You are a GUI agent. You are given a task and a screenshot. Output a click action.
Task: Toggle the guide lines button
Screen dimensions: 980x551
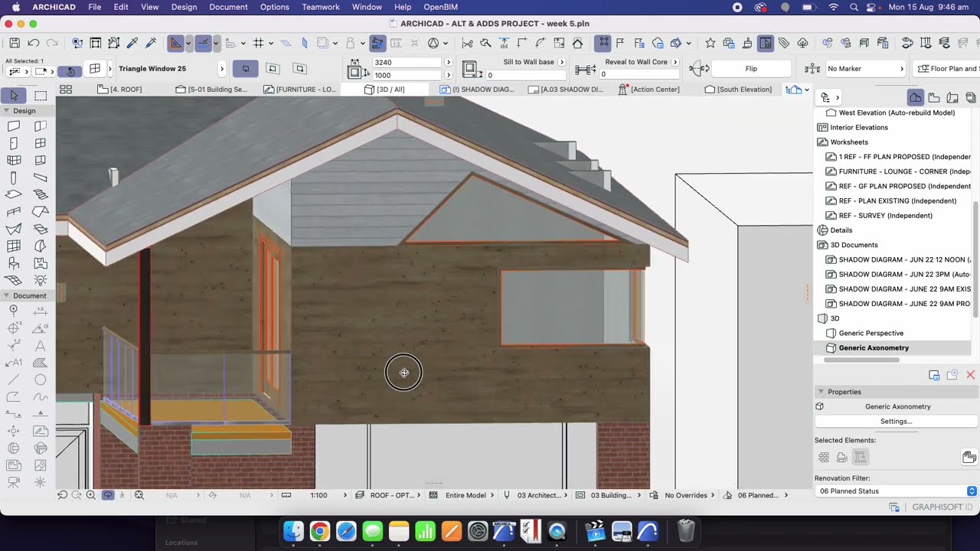176,43
